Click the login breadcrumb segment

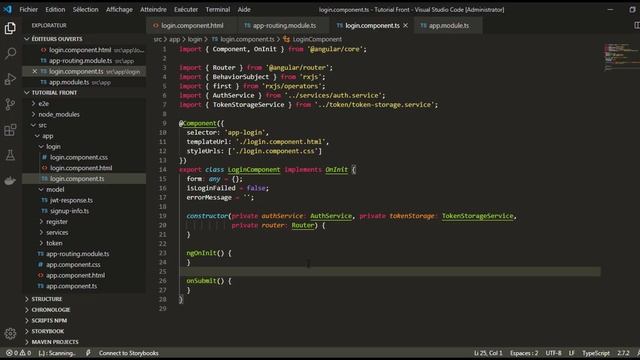pyautogui.click(x=195, y=39)
